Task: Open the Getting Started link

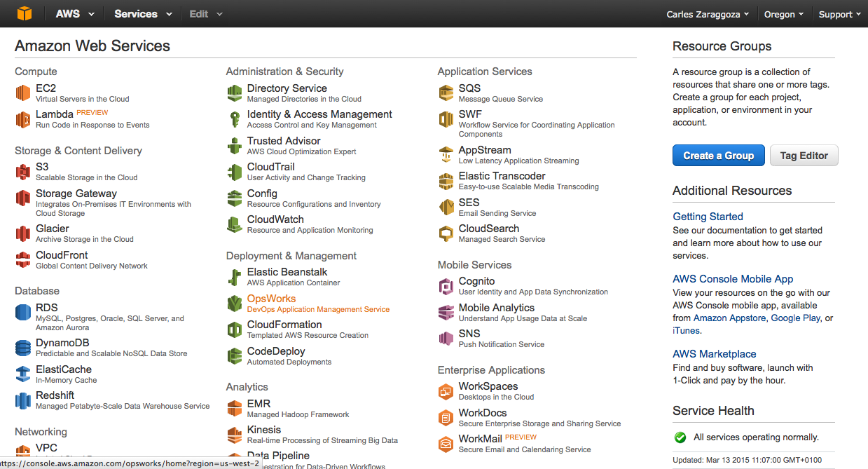Action: (x=708, y=217)
